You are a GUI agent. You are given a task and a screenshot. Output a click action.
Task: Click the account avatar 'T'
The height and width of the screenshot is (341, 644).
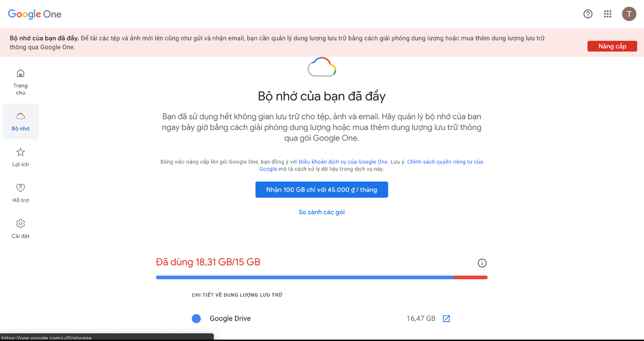(629, 14)
